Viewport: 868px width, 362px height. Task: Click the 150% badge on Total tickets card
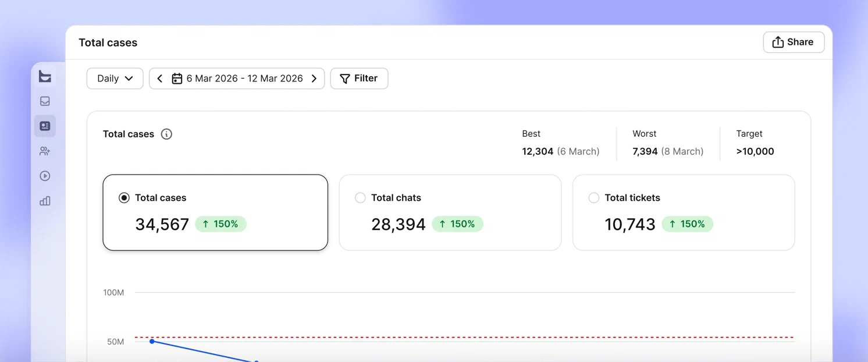(688, 224)
